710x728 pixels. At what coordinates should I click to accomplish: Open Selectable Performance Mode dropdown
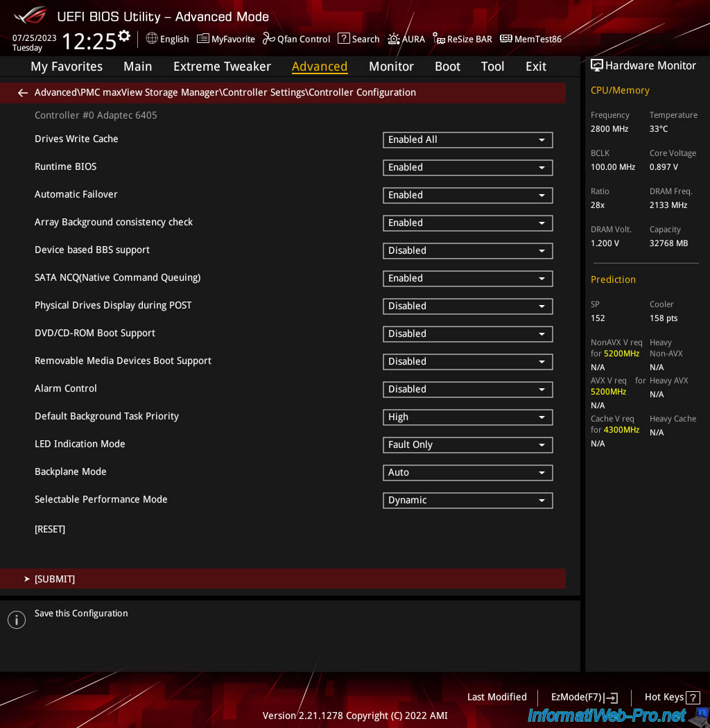467,501
